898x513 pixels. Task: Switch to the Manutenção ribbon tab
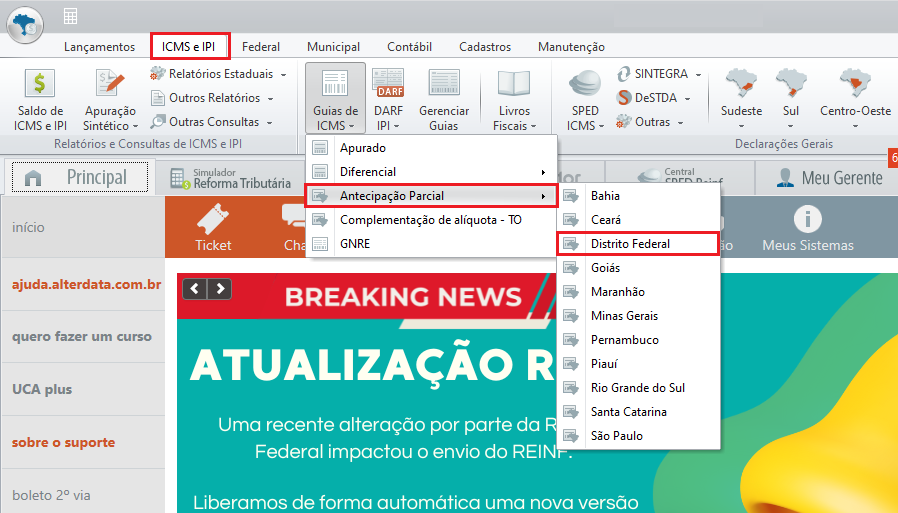pyautogui.click(x=571, y=47)
